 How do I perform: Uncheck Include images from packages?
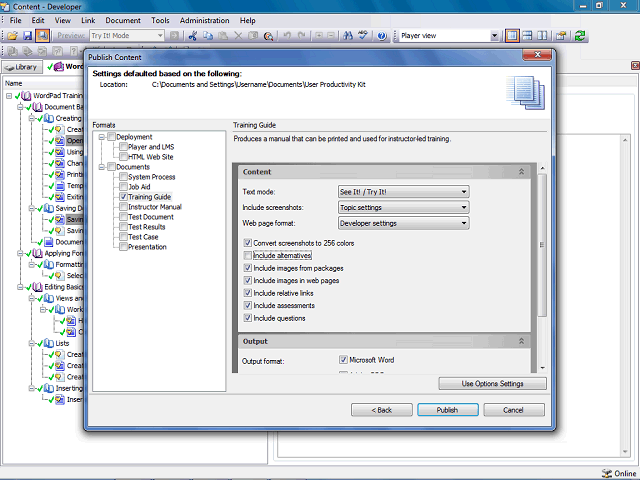coord(247,268)
